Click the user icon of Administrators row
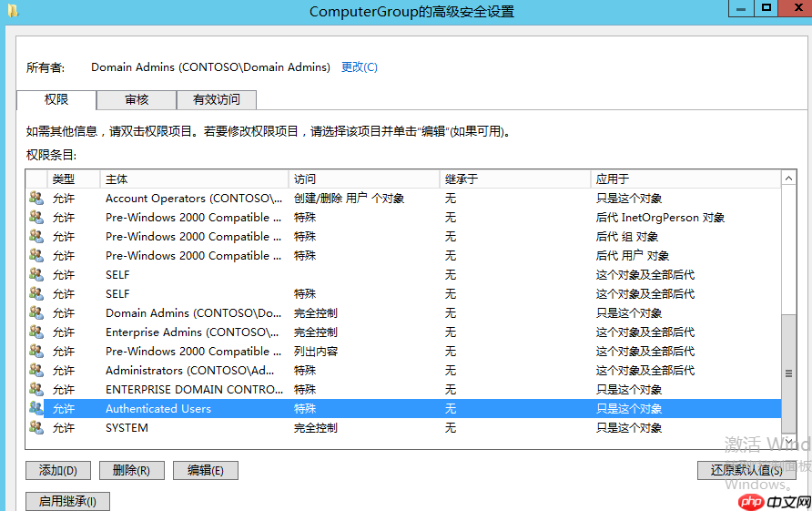 (x=36, y=370)
